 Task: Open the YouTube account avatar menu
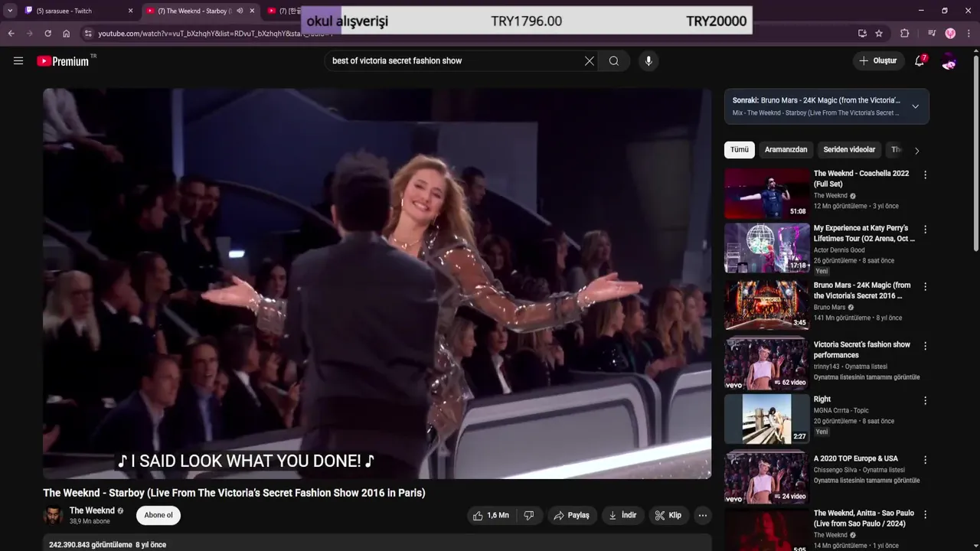[949, 61]
